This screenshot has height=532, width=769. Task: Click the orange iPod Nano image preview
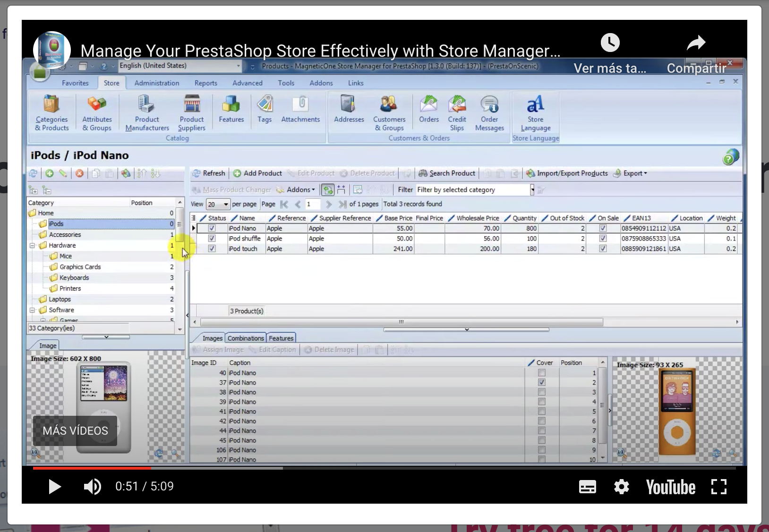tap(677, 412)
